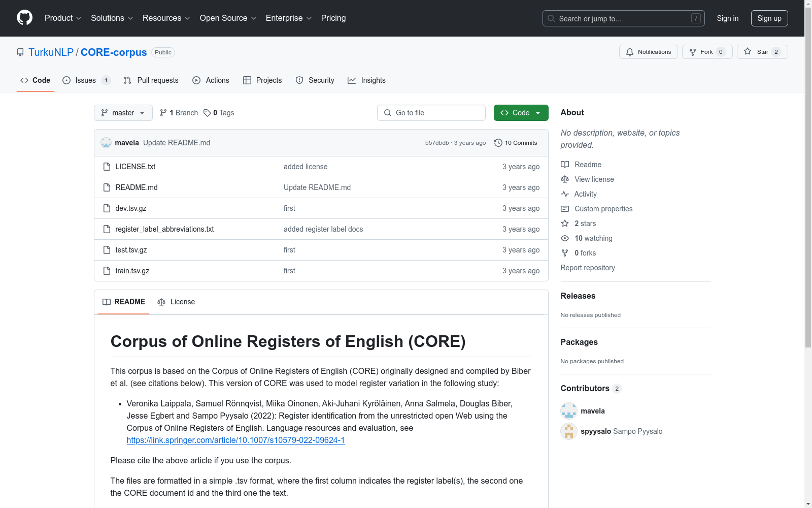Click the Go to file input

pyautogui.click(x=431, y=113)
